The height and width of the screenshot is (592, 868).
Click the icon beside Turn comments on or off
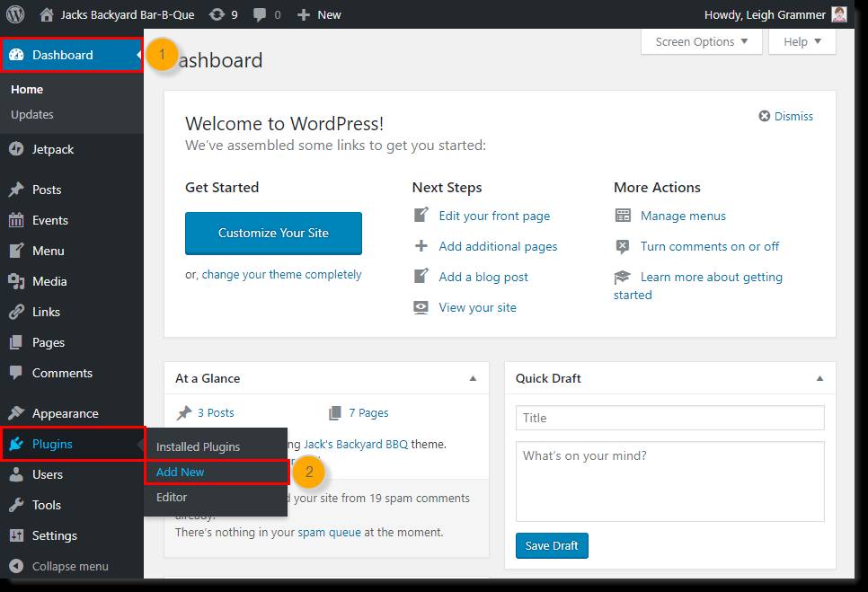[623, 246]
